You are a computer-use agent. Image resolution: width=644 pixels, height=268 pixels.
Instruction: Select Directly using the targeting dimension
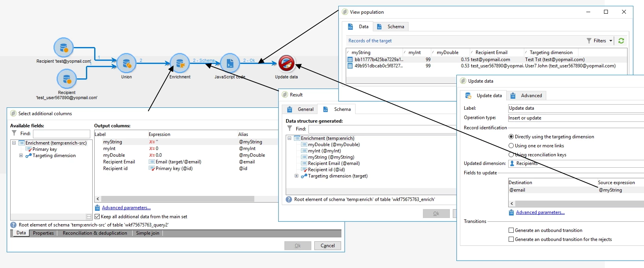[x=511, y=137]
